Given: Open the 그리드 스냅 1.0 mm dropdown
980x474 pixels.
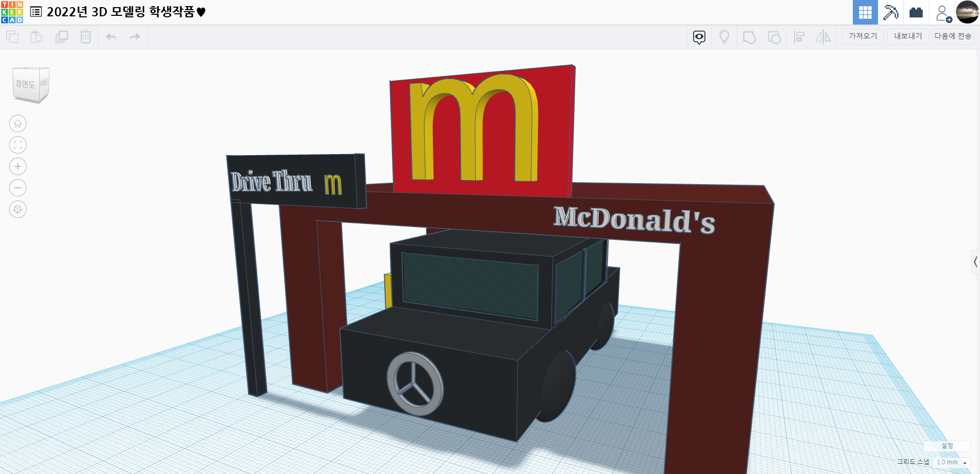Looking at the screenshot, I should tap(951, 462).
